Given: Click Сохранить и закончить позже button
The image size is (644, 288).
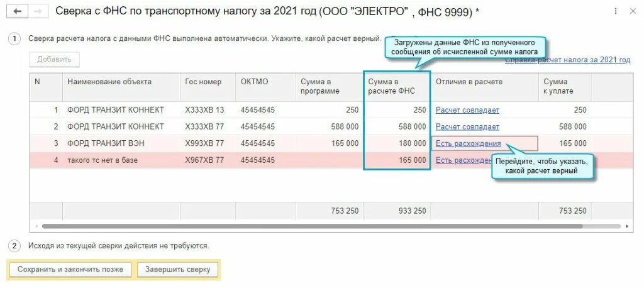Looking at the screenshot, I should tap(70, 270).
